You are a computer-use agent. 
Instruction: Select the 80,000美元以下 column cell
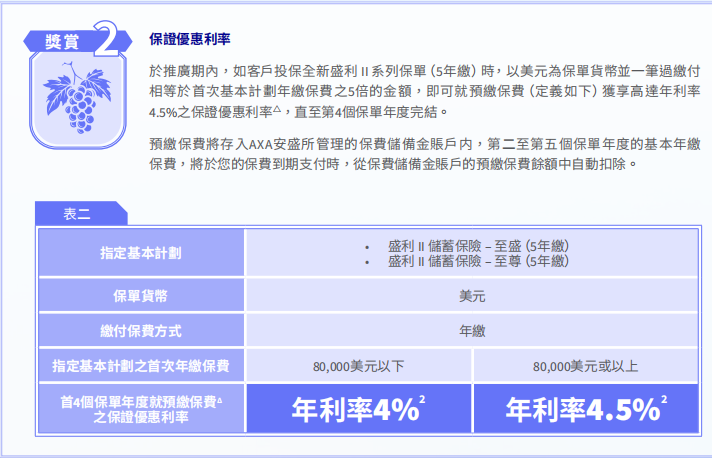358,367
